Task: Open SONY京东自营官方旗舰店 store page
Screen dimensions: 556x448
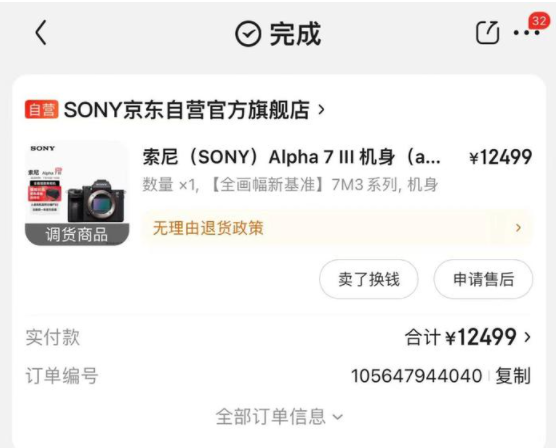Action: tap(187, 110)
